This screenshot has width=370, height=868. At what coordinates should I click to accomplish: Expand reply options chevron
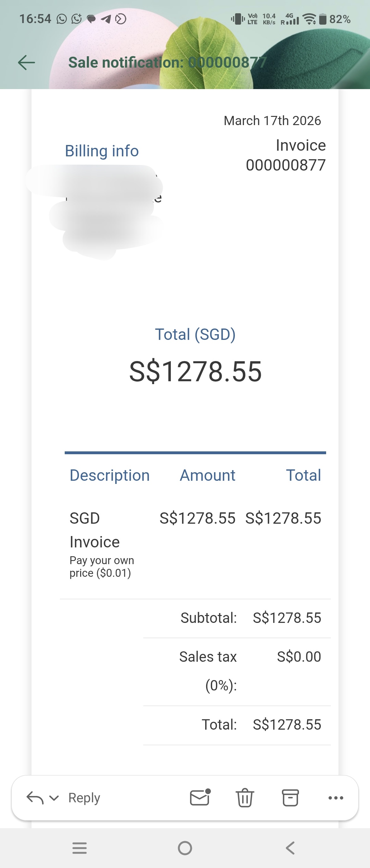click(x=54, y=798)
